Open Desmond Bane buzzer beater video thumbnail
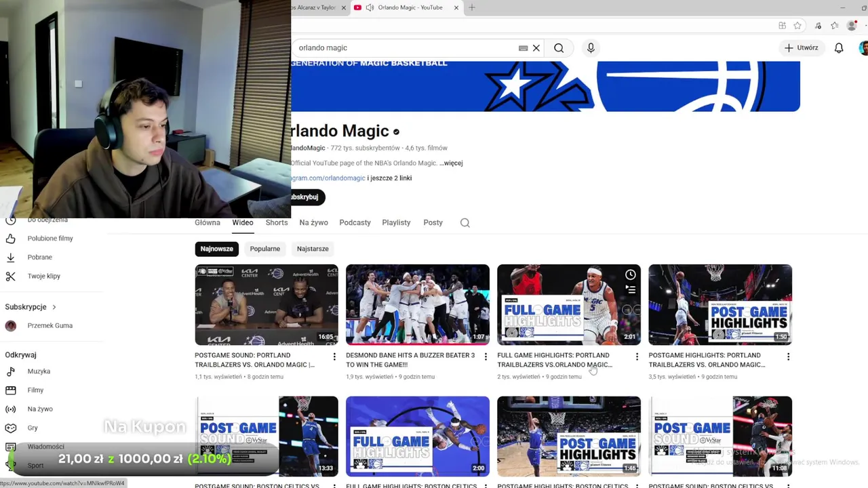 click(x=418, y=305)
